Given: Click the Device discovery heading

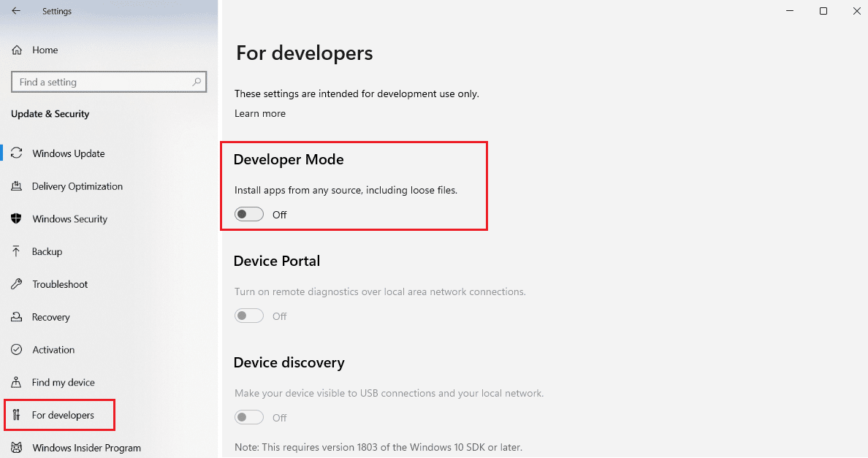Looking at the screenshot, I should tap(289, 362).
